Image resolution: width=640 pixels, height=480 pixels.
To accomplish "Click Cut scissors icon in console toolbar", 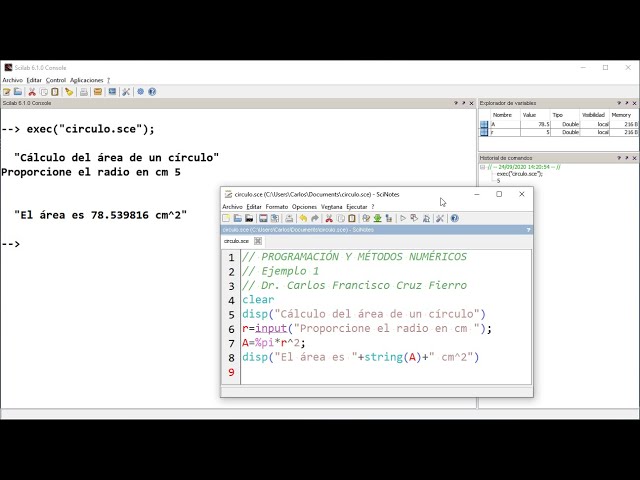I will (x=32, y=92).
